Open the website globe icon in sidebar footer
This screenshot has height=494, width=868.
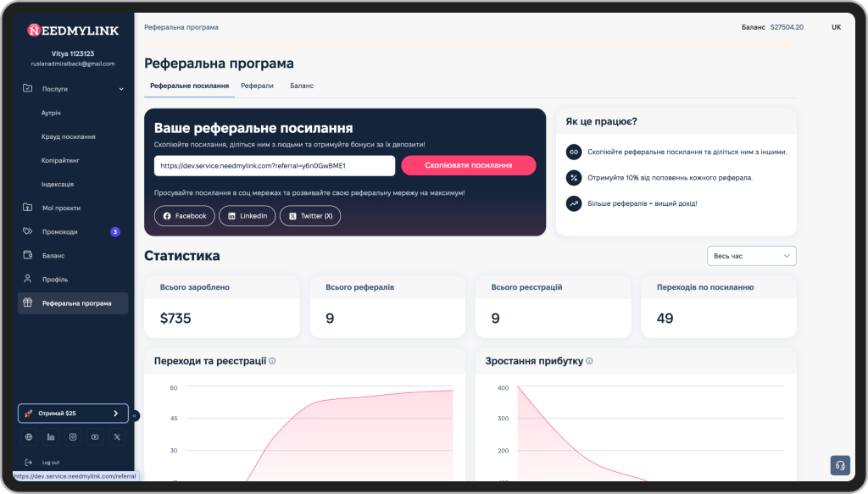point(29,437)
